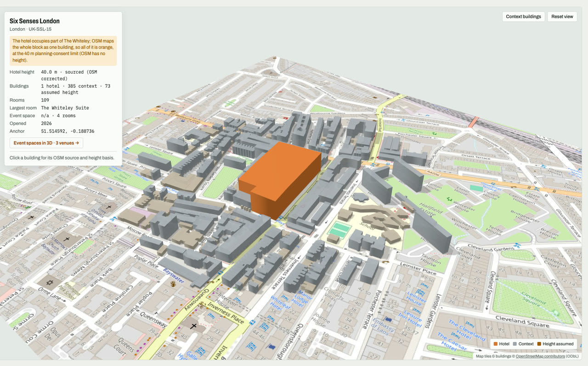Click the brown Height assumed legend swatch
The width and height of the screenshot is (588, 366).
tap(539, 344)
